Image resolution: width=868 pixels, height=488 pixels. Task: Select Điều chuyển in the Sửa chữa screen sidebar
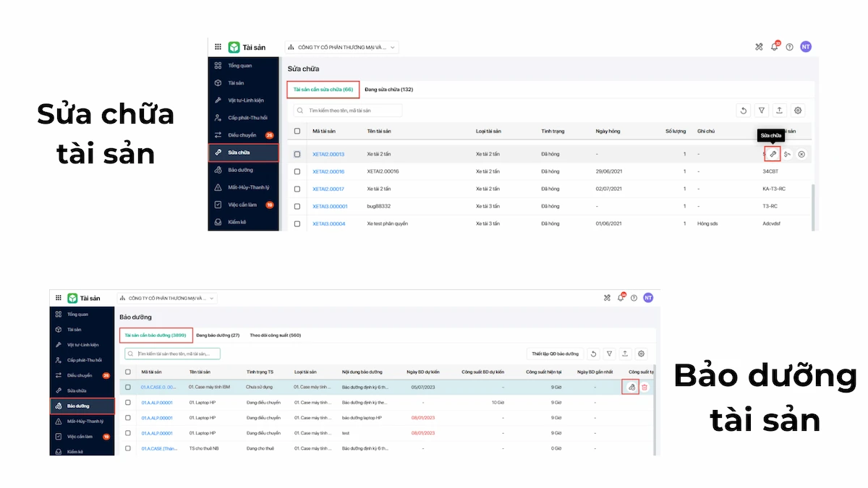(242, 135)
